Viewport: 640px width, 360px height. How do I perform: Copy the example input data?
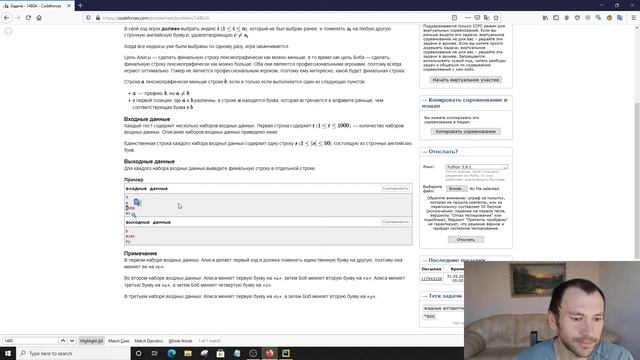click(395, 188)
